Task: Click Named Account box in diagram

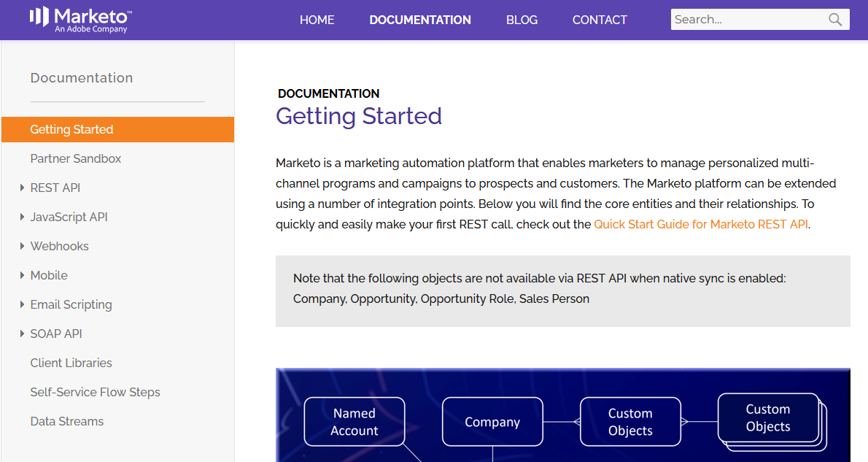Action: click(x=354, y=422)
